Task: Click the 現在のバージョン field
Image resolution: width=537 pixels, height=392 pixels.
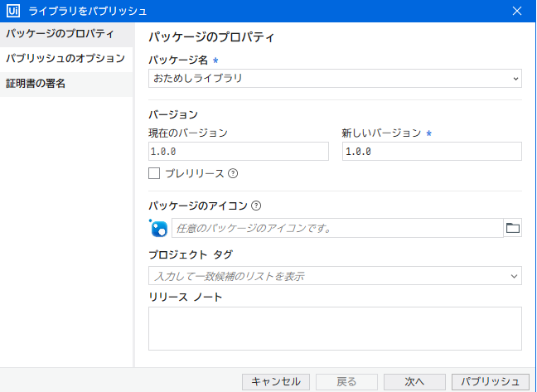Action: [x=239, y=152]
